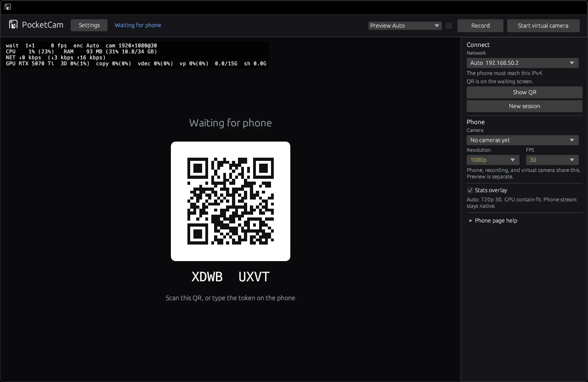This screenshot has width=588, height=382.
Task: Click the large Waiting for phone heading
Action: pos(231,123)
